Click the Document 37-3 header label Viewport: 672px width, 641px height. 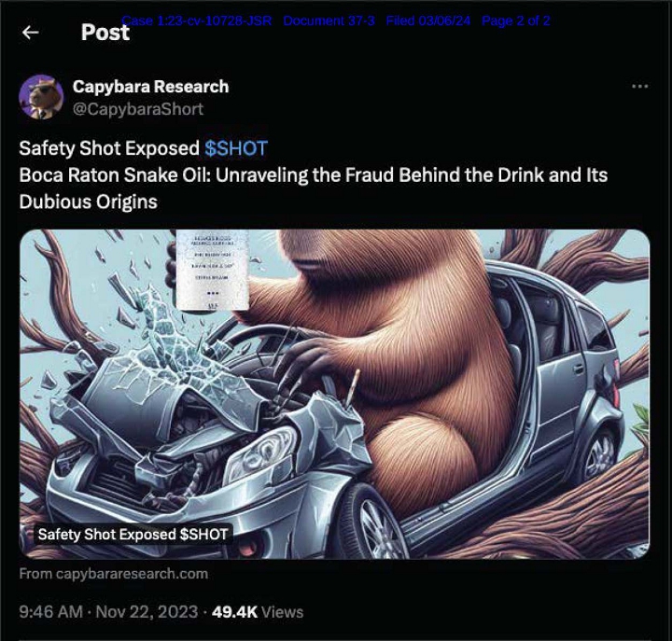pos(329,21)
